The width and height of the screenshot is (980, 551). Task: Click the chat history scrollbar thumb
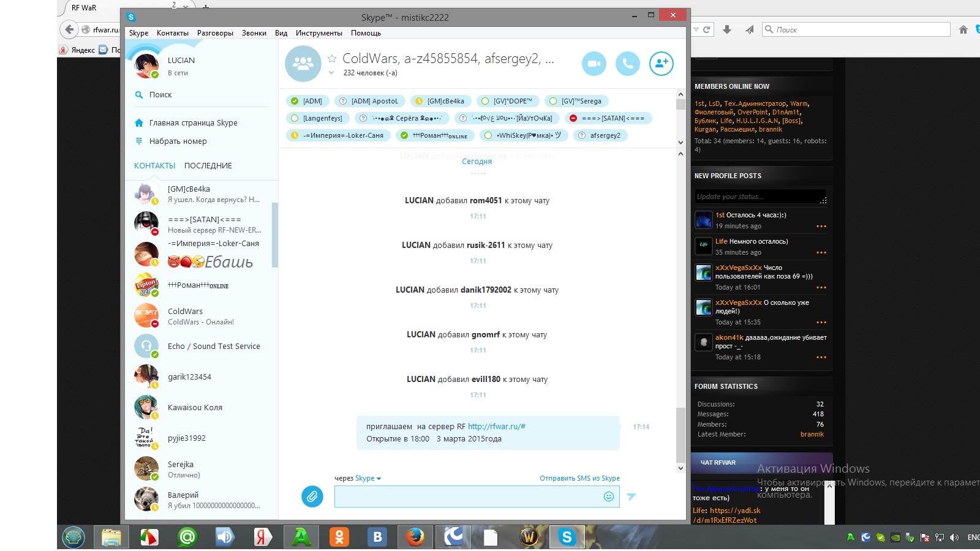[x=680, y=435]
